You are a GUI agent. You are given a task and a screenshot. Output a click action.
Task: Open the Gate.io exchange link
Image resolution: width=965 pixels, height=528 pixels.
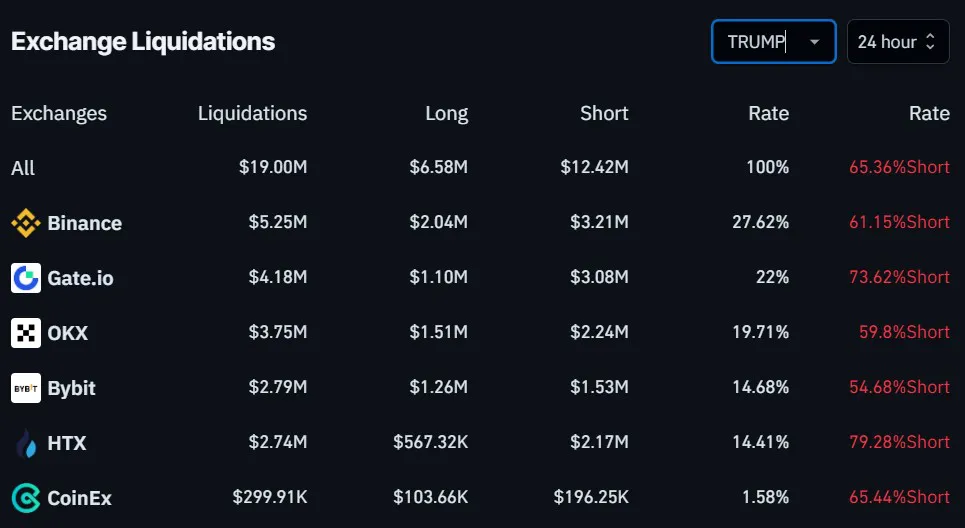pos(81,278)
